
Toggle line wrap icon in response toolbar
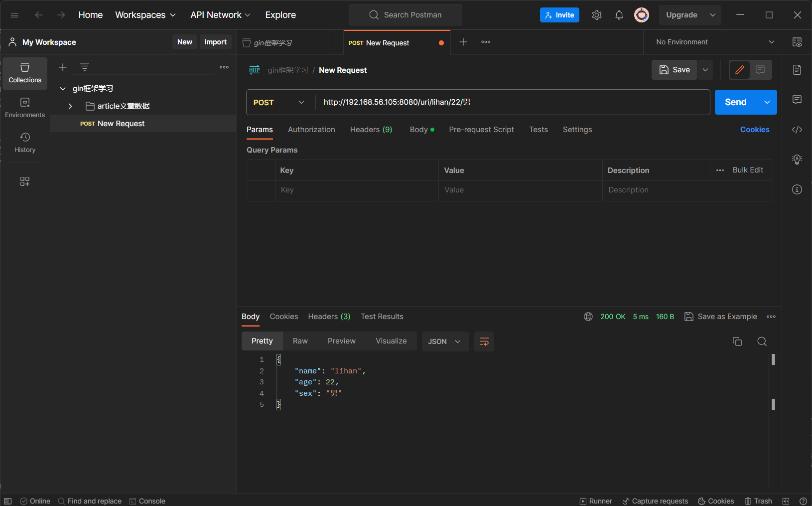click(484, 341)
